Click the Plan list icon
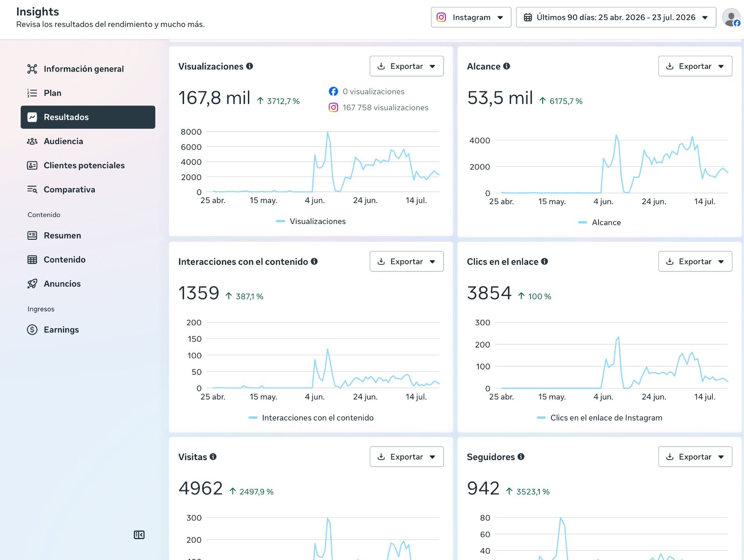The image size is (744, 560). 32,93
